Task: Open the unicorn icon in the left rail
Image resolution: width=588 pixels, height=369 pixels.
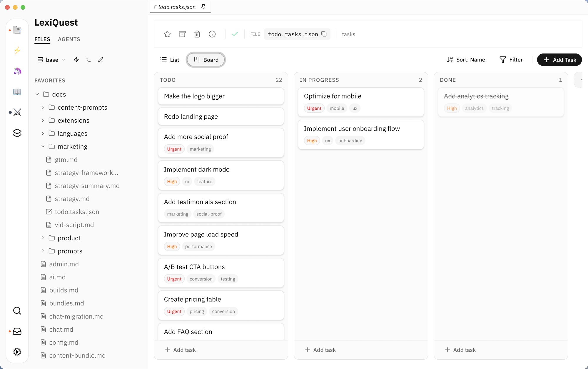Action: (x=17, y=71)
